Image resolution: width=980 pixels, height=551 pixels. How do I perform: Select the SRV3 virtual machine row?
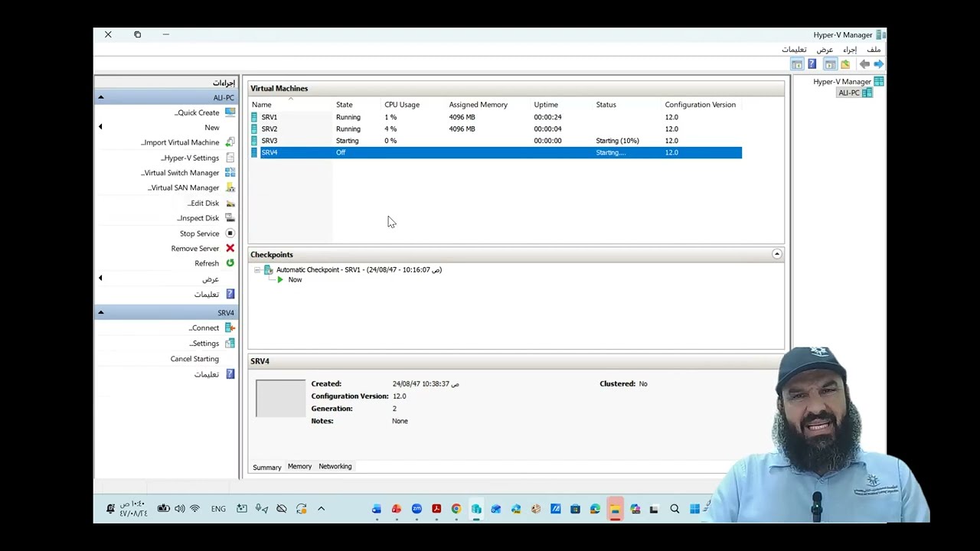(x=496, y=141)
